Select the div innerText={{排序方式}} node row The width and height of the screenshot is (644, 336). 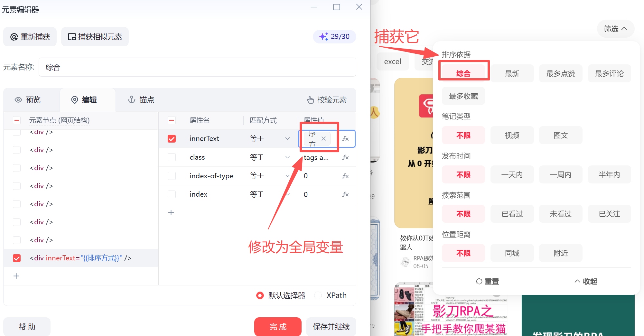tap(81, 258)
